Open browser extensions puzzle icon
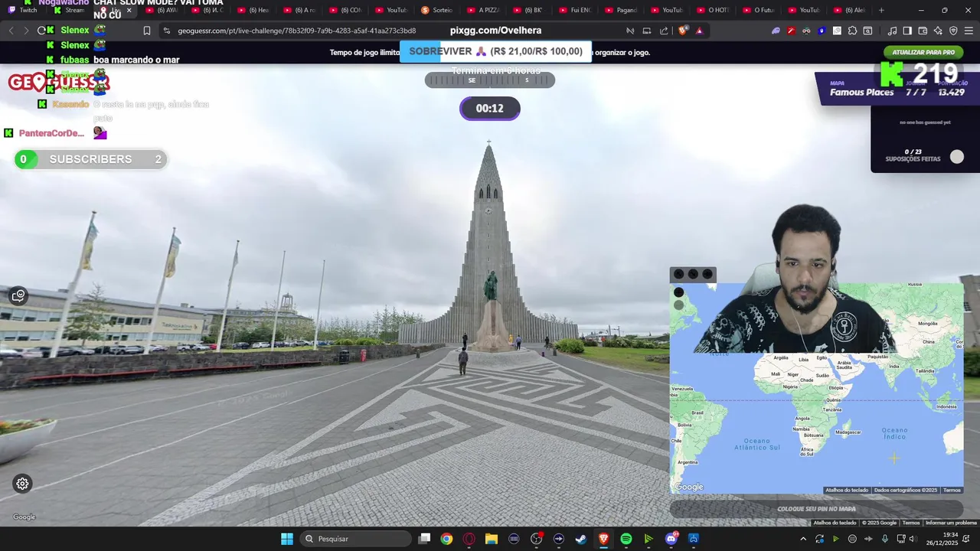The width and height of the screenshot is (980, 551). pos(852,31)
